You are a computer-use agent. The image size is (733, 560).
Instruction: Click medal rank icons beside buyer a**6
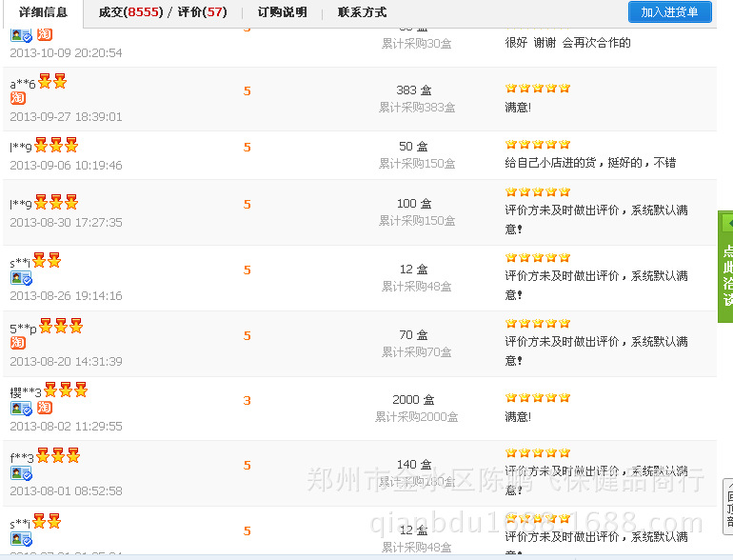pos(52,82)
